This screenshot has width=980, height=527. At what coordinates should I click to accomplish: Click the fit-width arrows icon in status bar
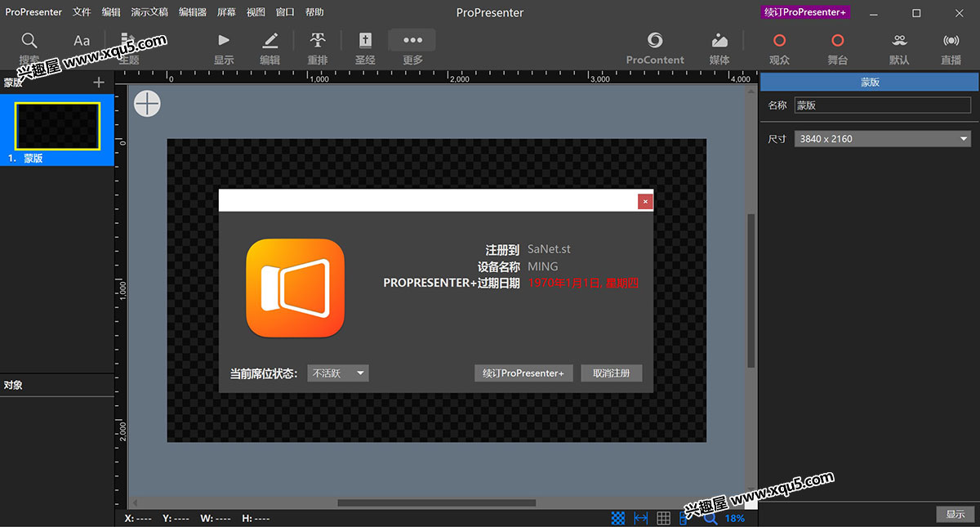click(641, 518)
